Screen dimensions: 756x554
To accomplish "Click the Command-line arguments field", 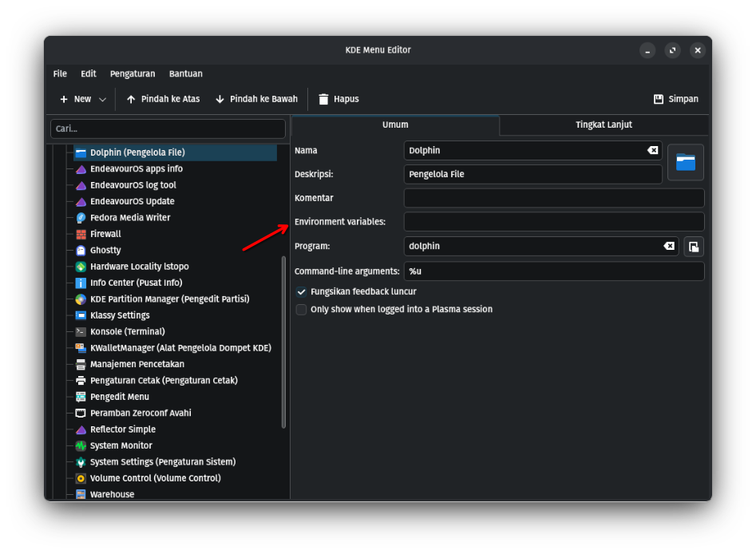I will pos(554,271).
